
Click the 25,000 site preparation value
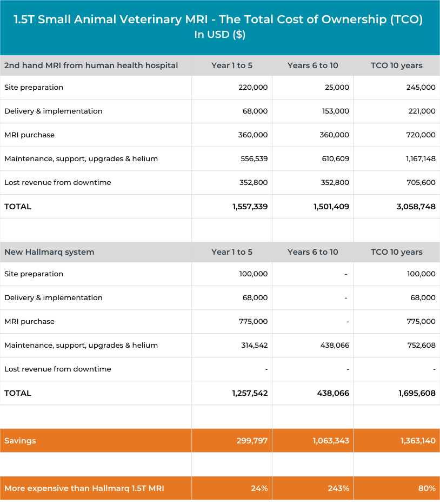coord(337,88)
